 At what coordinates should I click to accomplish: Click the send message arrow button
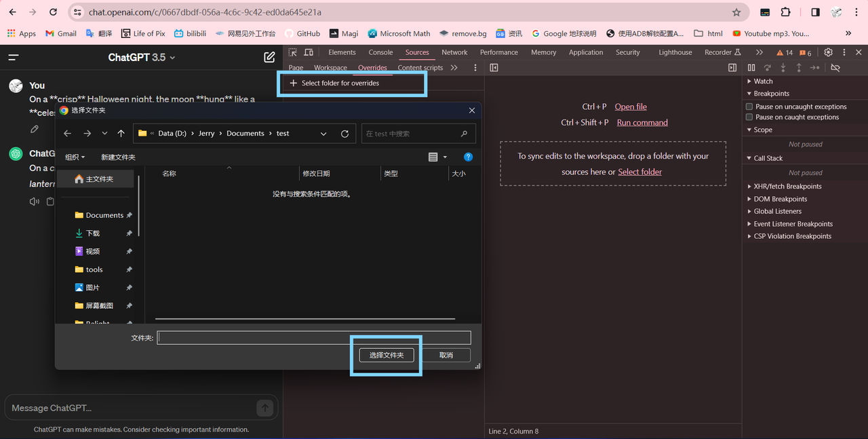[265, 408]
